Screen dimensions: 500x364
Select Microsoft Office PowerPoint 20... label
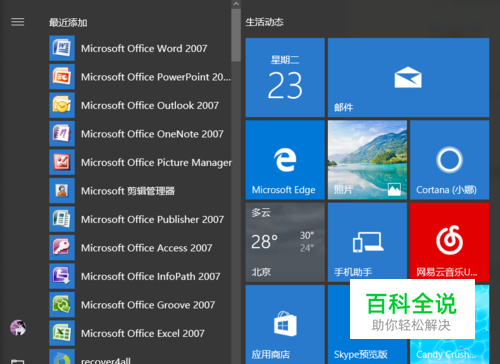click(x=156, y=77)
